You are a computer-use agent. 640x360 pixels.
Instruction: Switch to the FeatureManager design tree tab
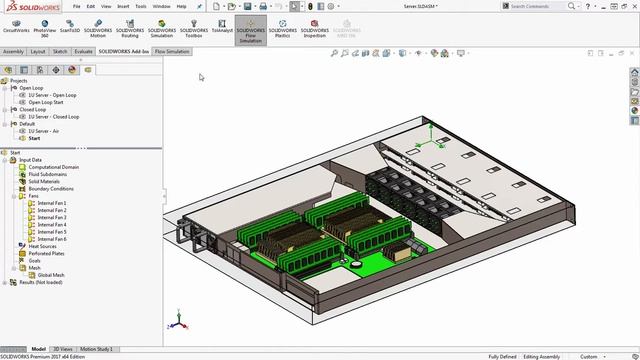point(8,70)
